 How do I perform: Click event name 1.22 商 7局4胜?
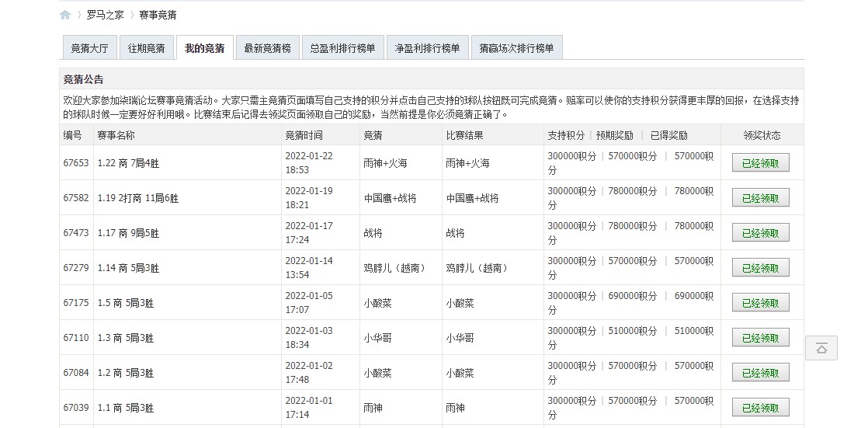tap(128, 163)
